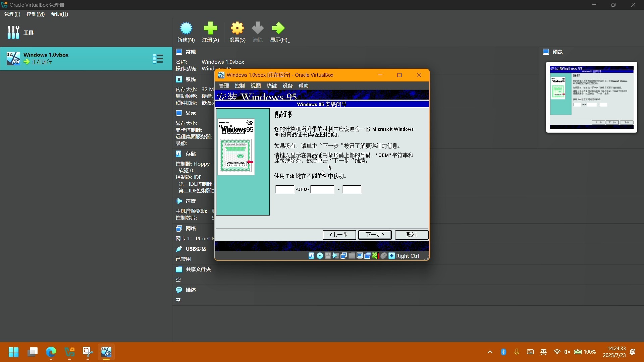Click the audio speaker icon in VM status bar
644x362 pixels.
(x=335, y=256)
